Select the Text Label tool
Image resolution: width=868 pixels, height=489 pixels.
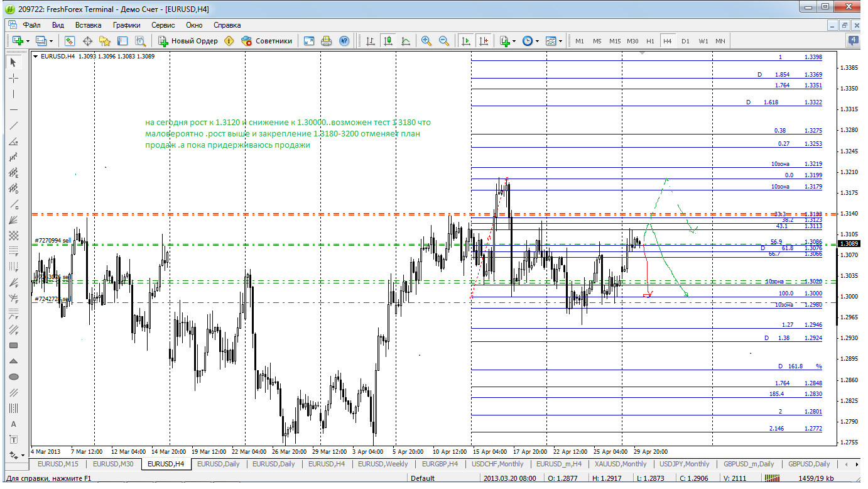pos(14,439)
